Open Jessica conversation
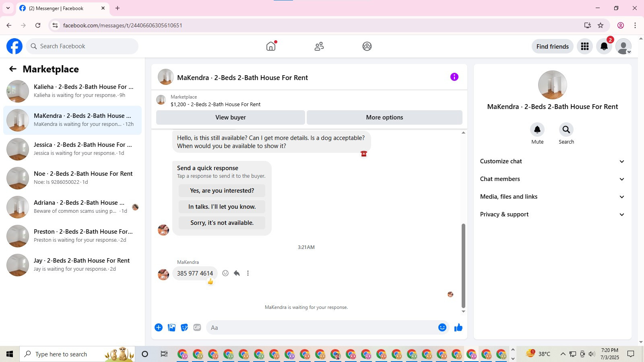 [72, 149]
